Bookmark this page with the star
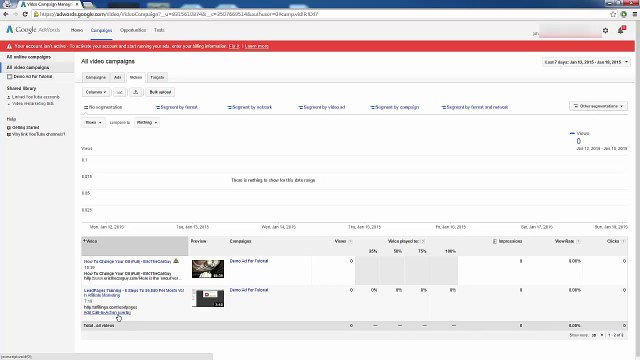 click(x=613, y=14)
